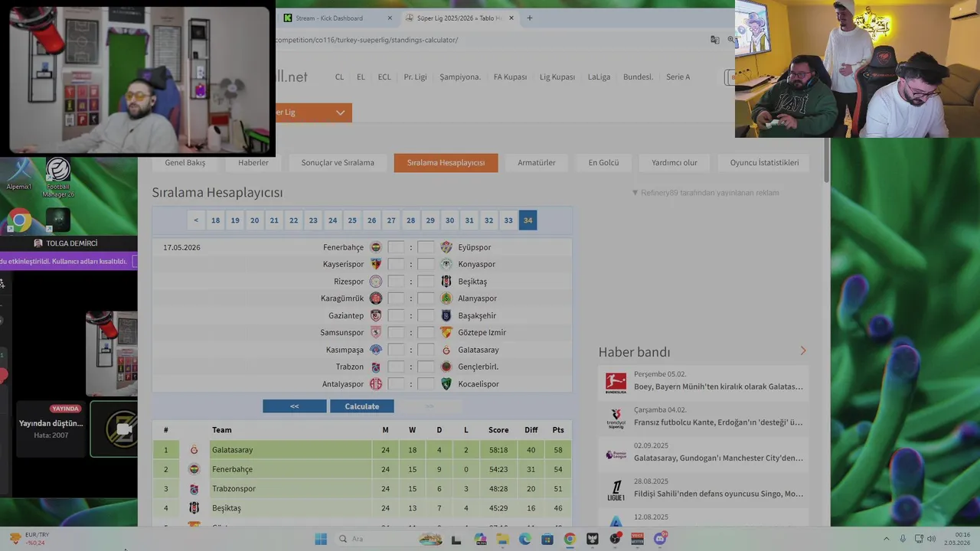This screenshot has width=980, height=551.
Task: Click the Fenerbahçe club crest in fixtures
Action: [x=376, y=247]
